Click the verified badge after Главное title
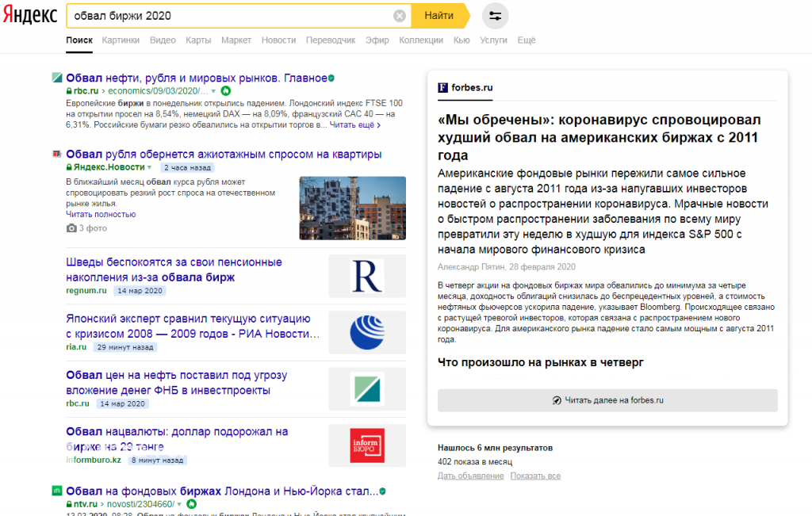 (331, 78)
